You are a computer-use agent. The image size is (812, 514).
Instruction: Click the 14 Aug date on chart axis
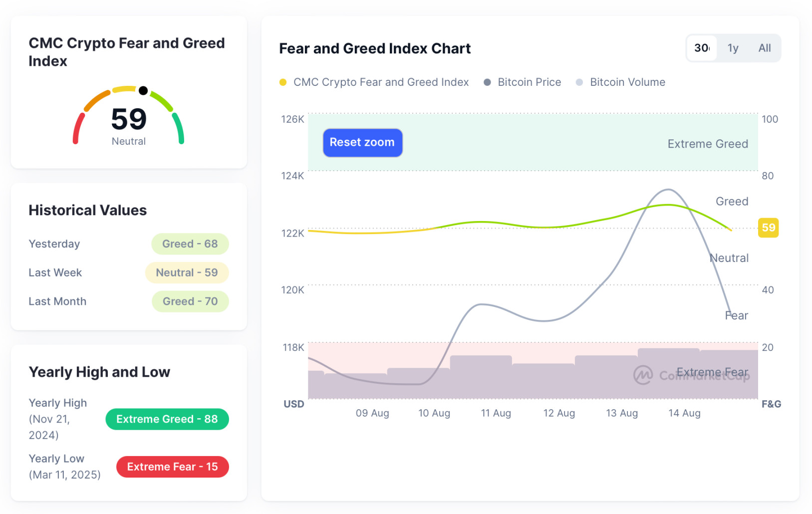click(684, 413)
